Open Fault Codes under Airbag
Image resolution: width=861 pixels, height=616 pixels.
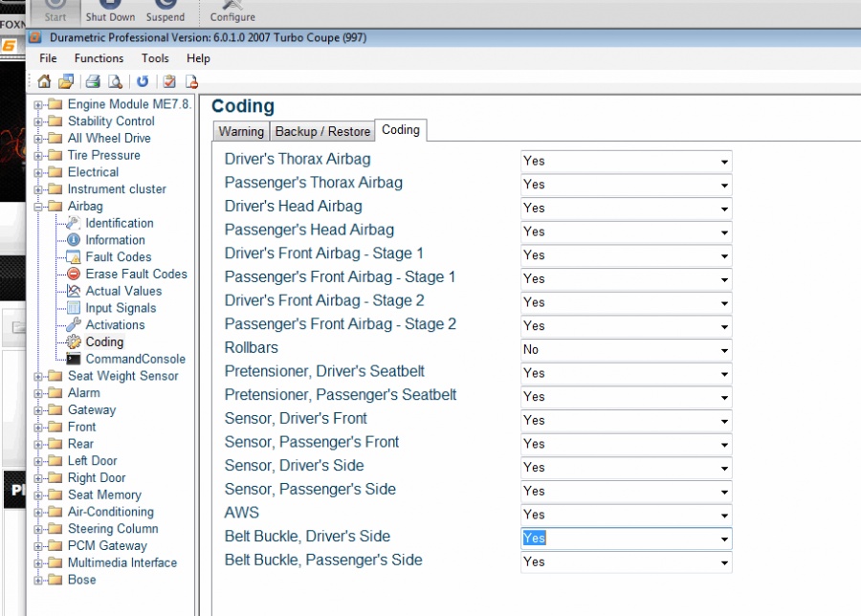[x=118, y=256]
